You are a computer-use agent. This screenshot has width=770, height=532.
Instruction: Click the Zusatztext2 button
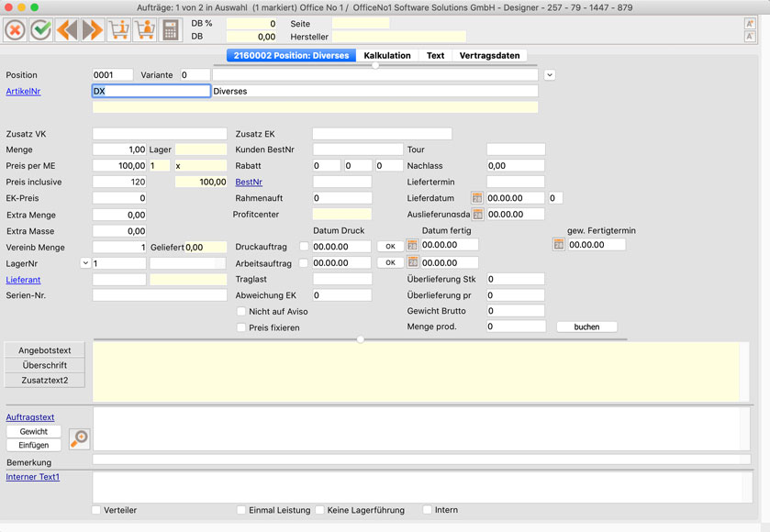[x=45, y=381]
